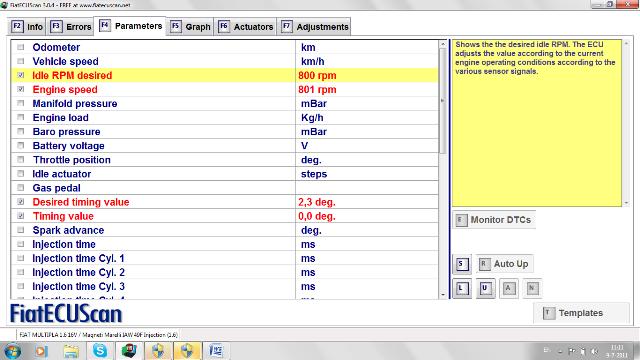This screenshot has height=360, width=640.
Task: Uncheck the Engine speed parameter
Action: pos(20,89)
